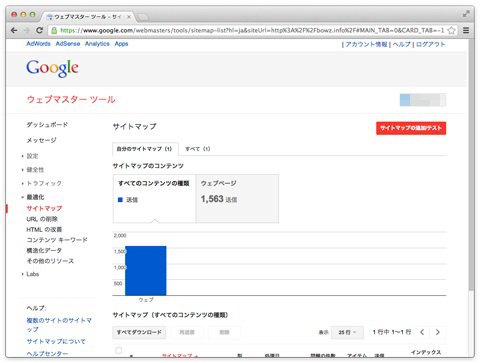Viewport: 480px width, 363px height.
Task: Open ダッシュボード in the sidebar
Action: (47, 125)
